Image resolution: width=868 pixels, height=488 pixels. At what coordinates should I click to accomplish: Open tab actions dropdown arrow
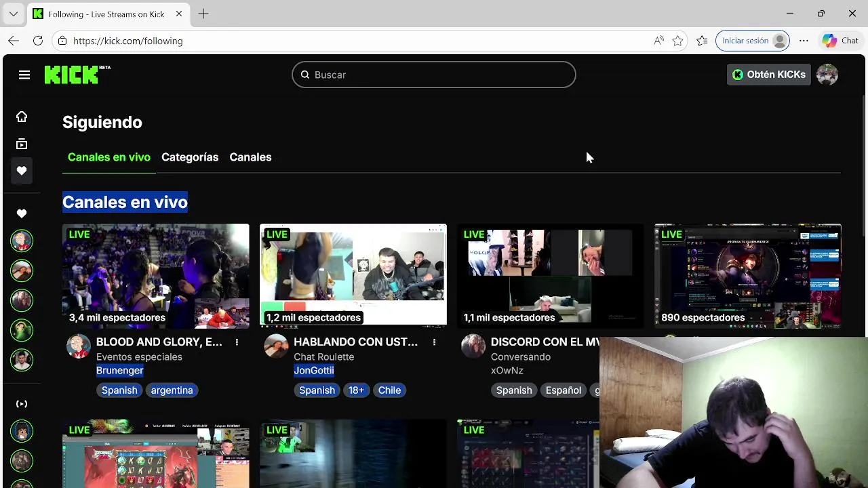click(14, 14)
